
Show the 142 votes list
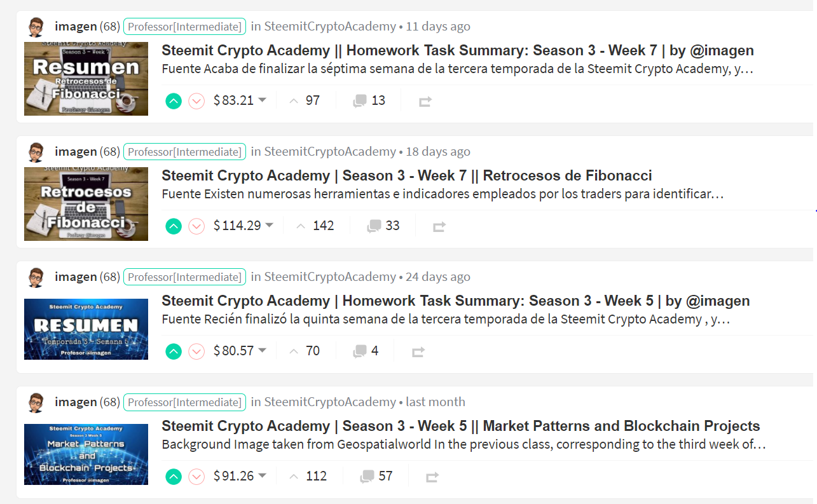click(x=316, y=226)
